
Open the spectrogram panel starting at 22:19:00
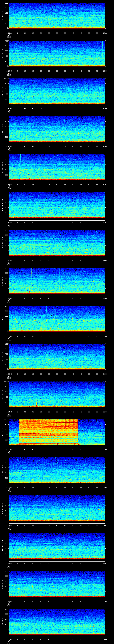pyautogui.click(x=57, y=205)
